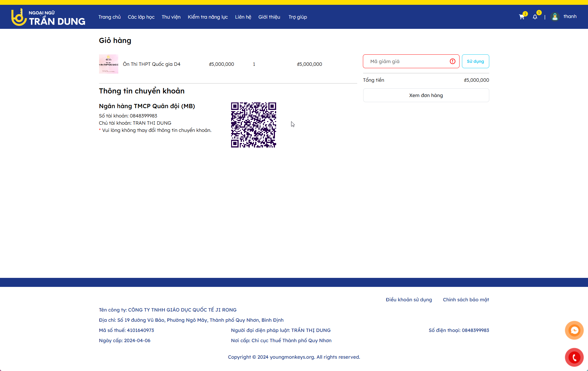The width and height of the screenshot is (588, 371).
Task: Open the notifications bell
Action: pos(535,17)
